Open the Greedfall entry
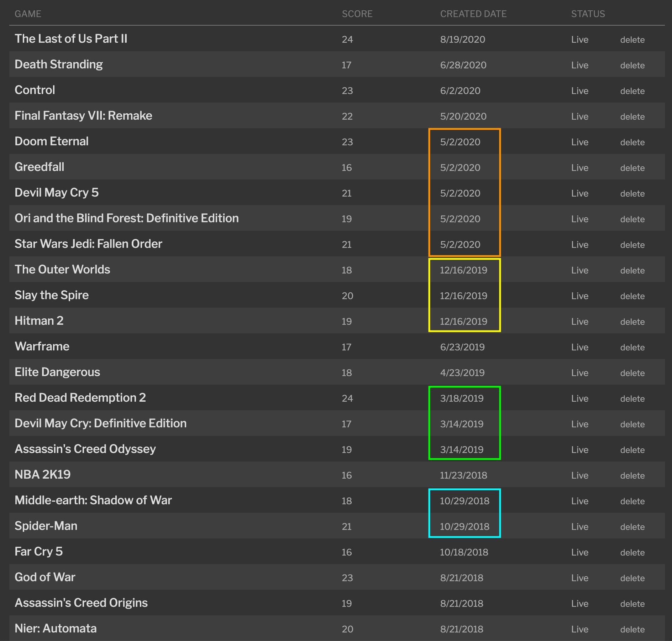Viewport: 672px width, 641px height. 40,167
